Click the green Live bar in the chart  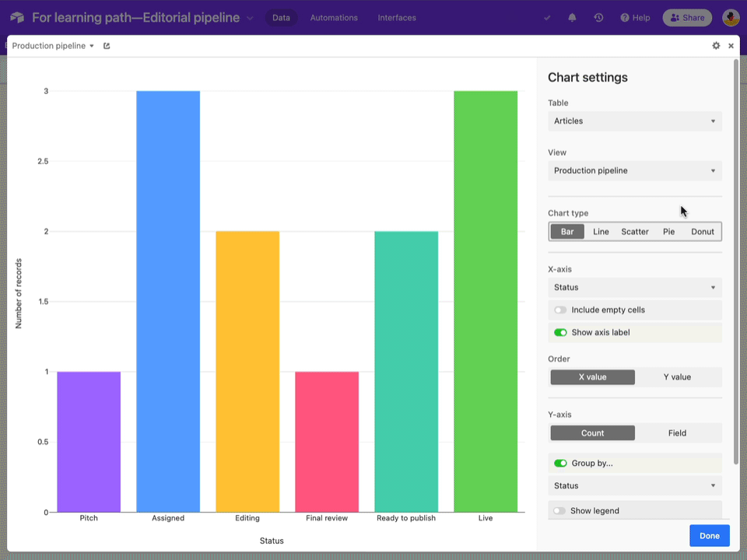[x=486, y=303]
